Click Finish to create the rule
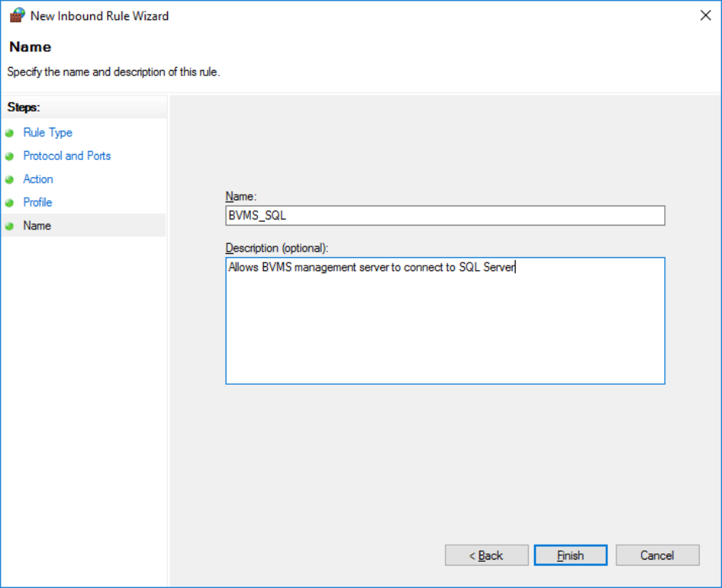722x588 pixels. [x=570, y=555]
